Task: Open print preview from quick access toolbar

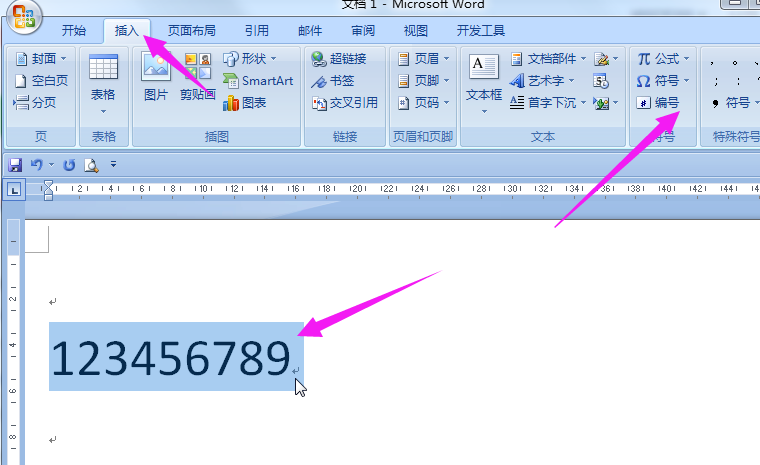Action: coord(91,165)
